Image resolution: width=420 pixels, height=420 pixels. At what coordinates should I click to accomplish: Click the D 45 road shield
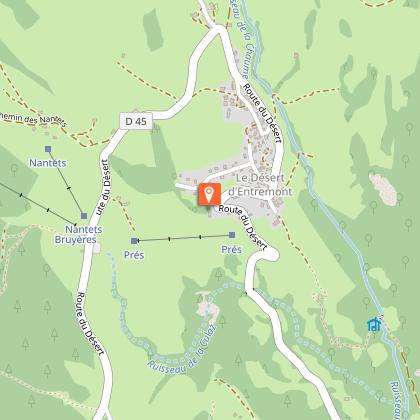(x=136, y=121)
